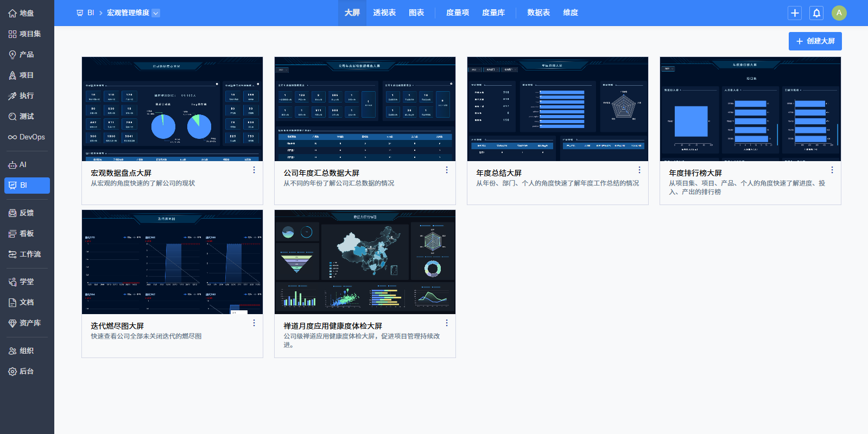Open 公司年度汇总数据大屏 thumbnail
Image resolution: width=868 pixels, height=434 pixels.
pyautogui.click(x=365, y=109)
